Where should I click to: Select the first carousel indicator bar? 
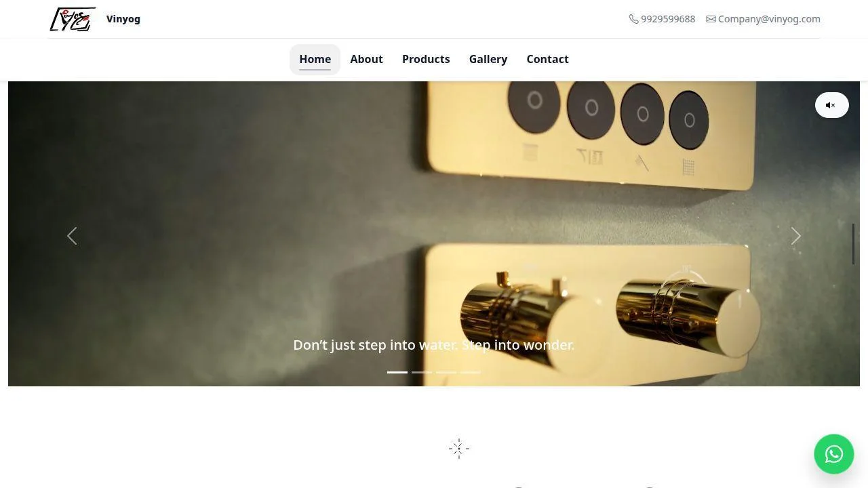point(397,372)
